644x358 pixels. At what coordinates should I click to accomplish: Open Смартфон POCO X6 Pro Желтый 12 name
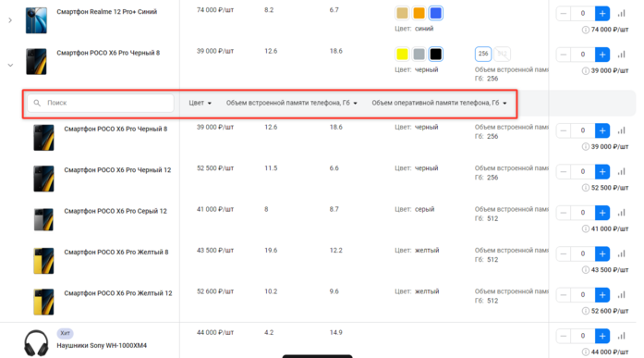[118, 293]
